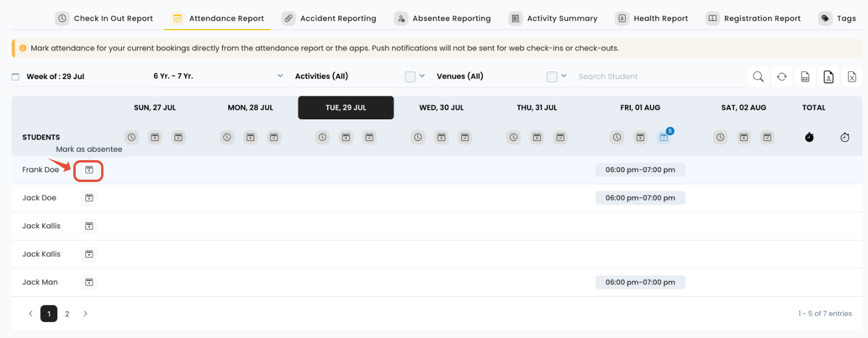Screen dimensions: 868x338
Task: Expand the Activities (All) dropdown chevron
Action: point(422,76)
